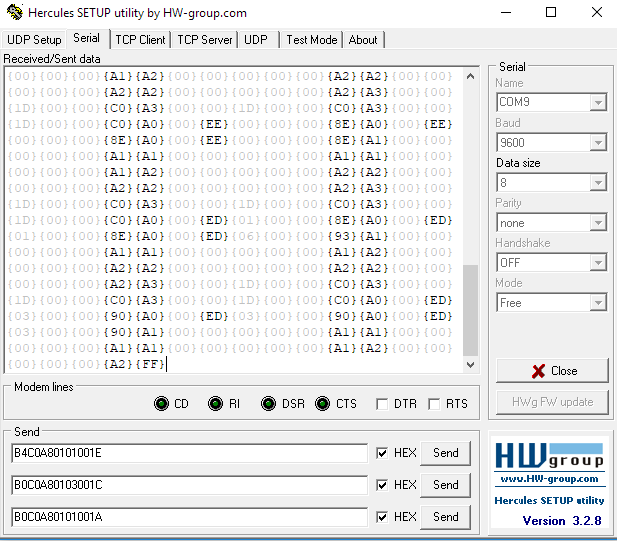Image resolution: width=617 pixels, height=541 pixels.
Task: Click the {FF} byte in last data line
Action: coord(151,364)
